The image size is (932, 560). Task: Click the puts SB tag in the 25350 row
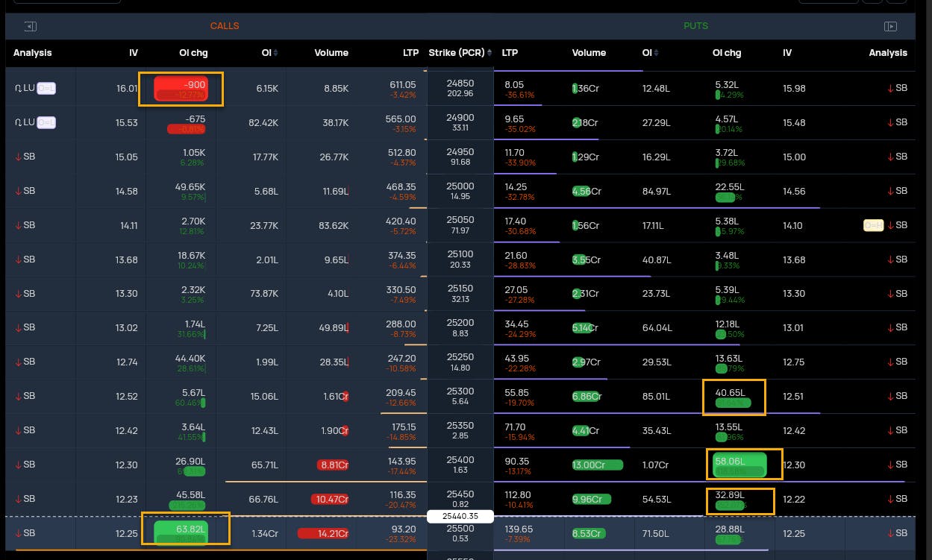click(x=897, y=430)
